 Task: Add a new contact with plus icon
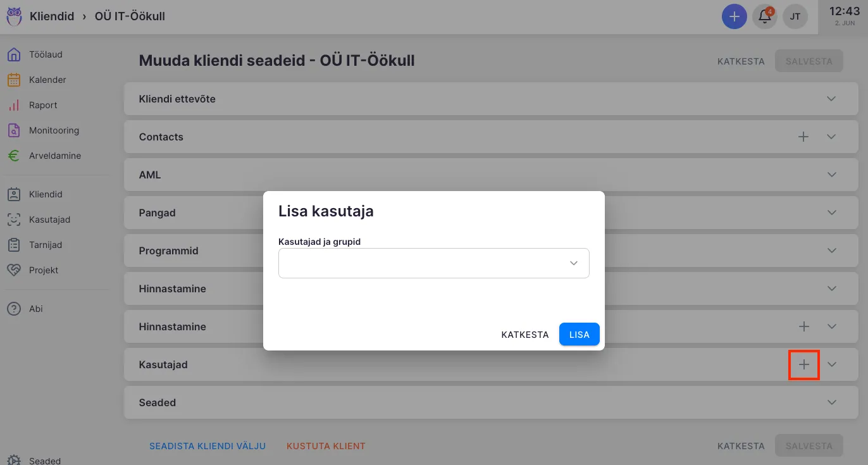[803, 137]
